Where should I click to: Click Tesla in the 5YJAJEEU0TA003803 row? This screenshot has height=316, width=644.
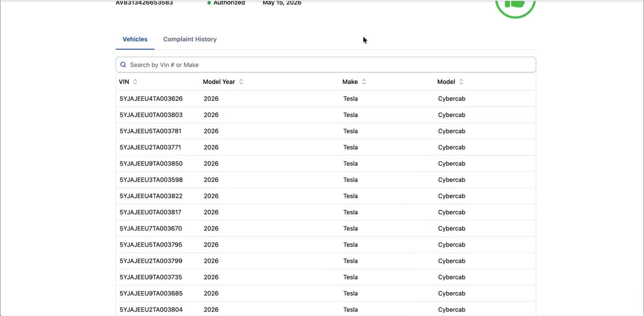(351, 115)
